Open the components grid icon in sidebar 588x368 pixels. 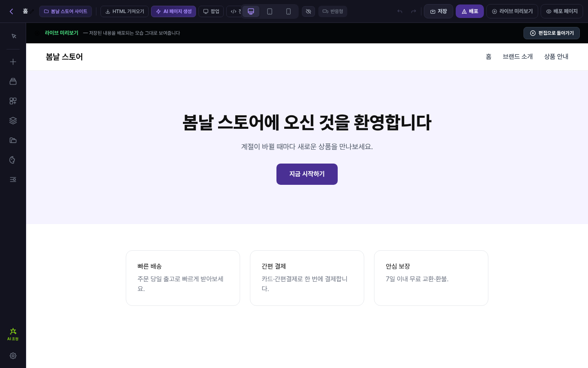point(13,101)
